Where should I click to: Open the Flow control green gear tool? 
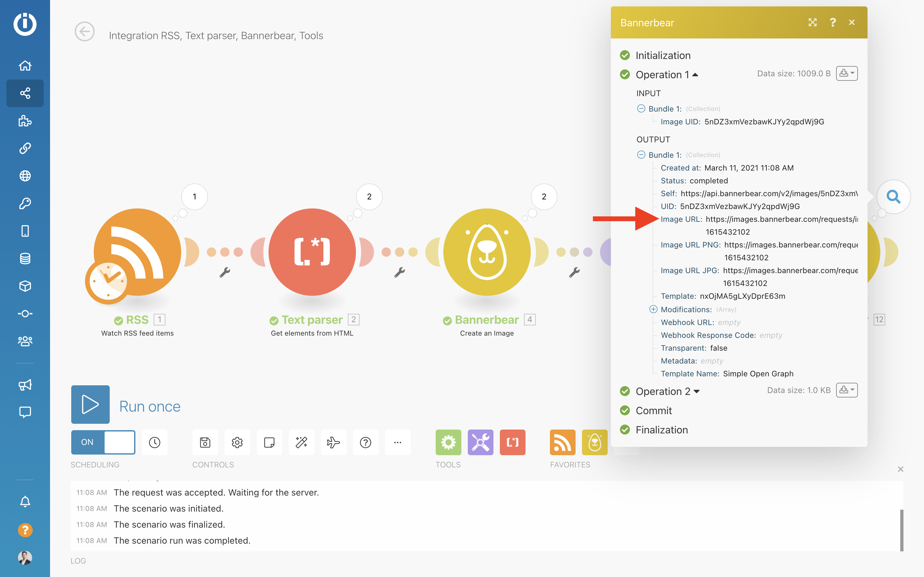tap(448, 442)
